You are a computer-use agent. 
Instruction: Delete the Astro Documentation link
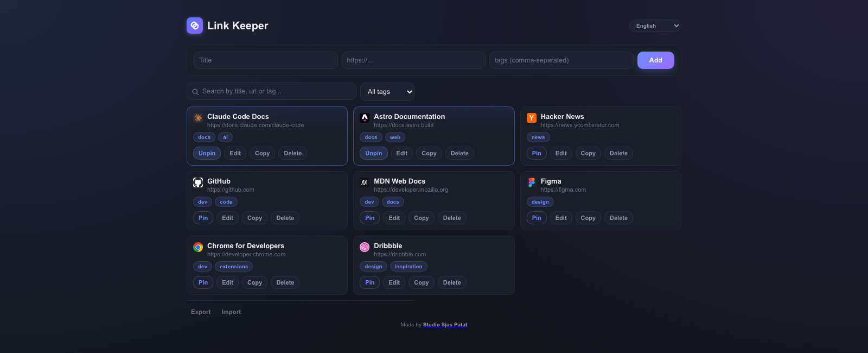tap(459, 153)
